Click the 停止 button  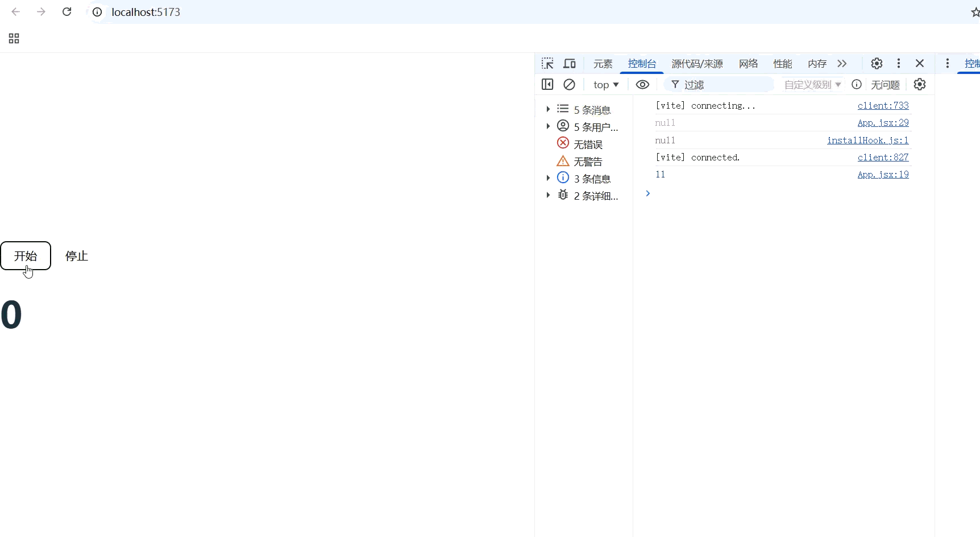click(x=77, y=256)
